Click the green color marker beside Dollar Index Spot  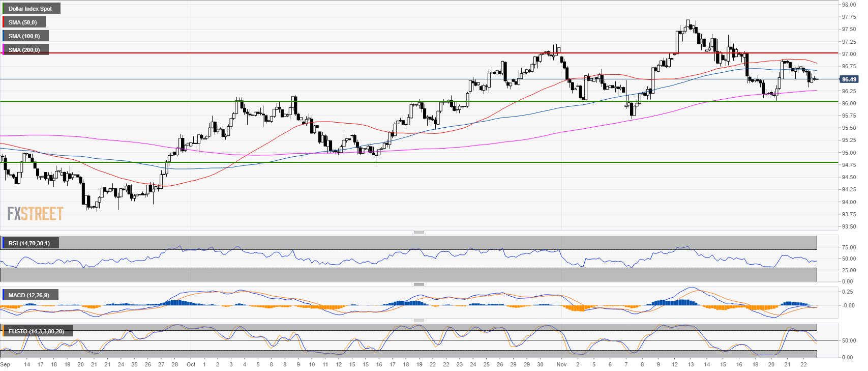tap(4, 9)
